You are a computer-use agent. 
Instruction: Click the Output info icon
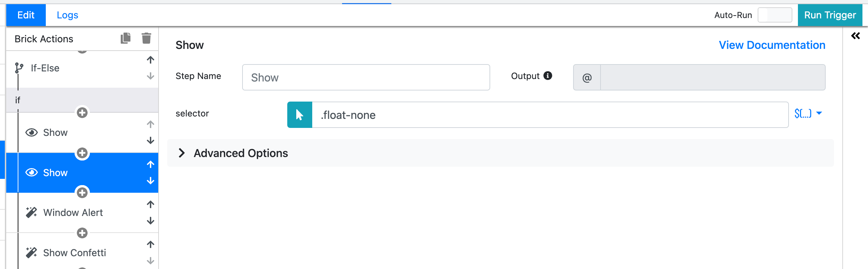548,76
